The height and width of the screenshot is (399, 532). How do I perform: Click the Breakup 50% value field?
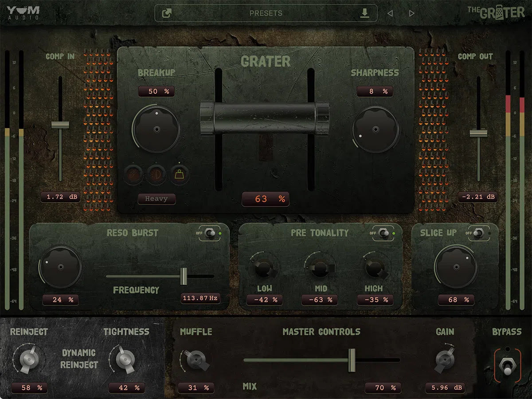156,92
